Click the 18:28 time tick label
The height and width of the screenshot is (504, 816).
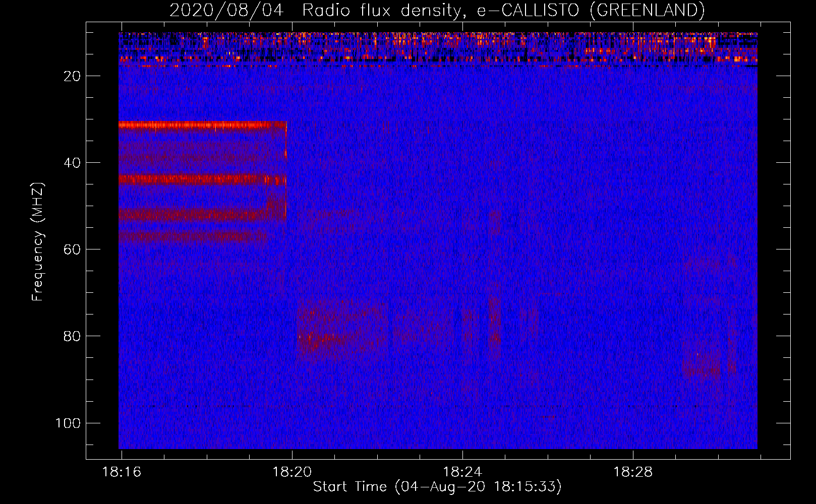pyautogui.click(x=633, y=472)
